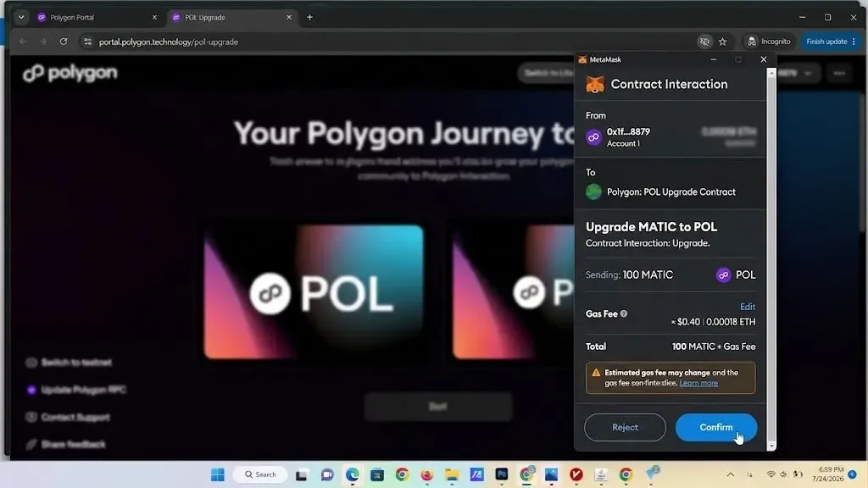Click the gas fee warning triangle icon
This screenshot has width=868, height=488.
pos(596,373)
